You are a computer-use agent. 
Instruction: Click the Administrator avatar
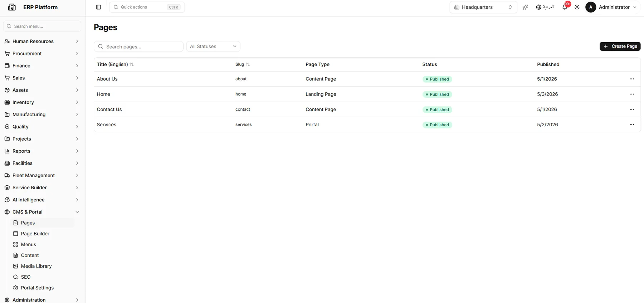591,7
